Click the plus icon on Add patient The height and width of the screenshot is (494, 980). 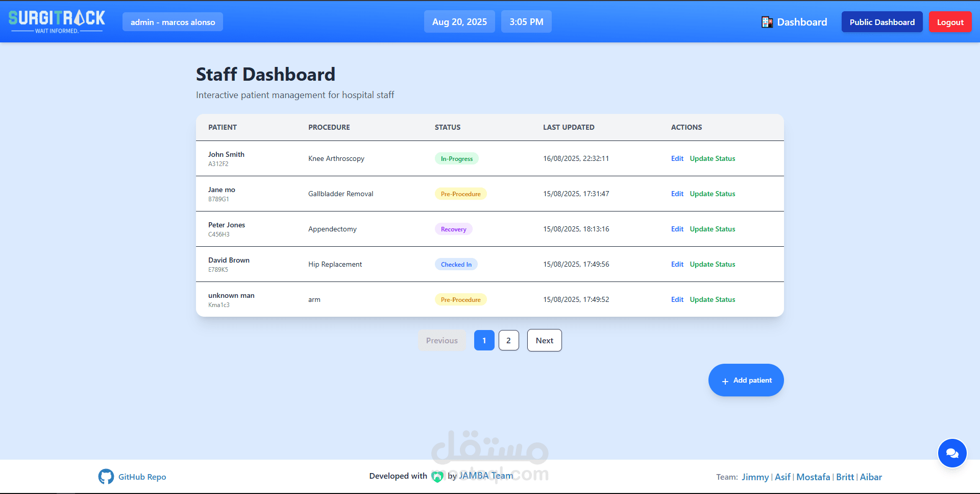click(x=724, y=380)
